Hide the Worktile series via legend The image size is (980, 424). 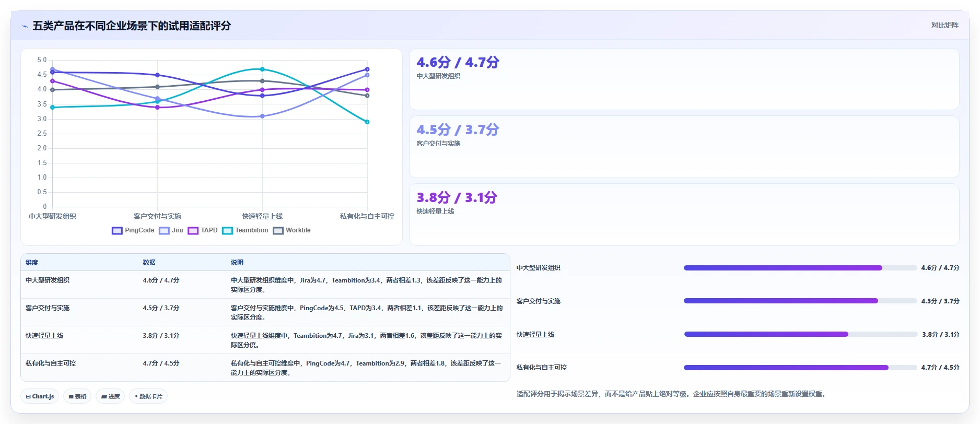291,230
